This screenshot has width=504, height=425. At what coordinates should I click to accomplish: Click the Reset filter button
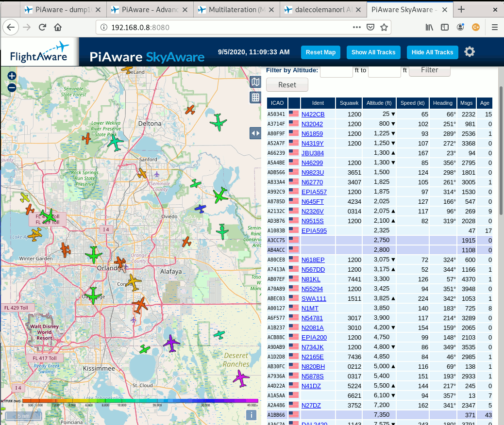click(x=287, y=85)
